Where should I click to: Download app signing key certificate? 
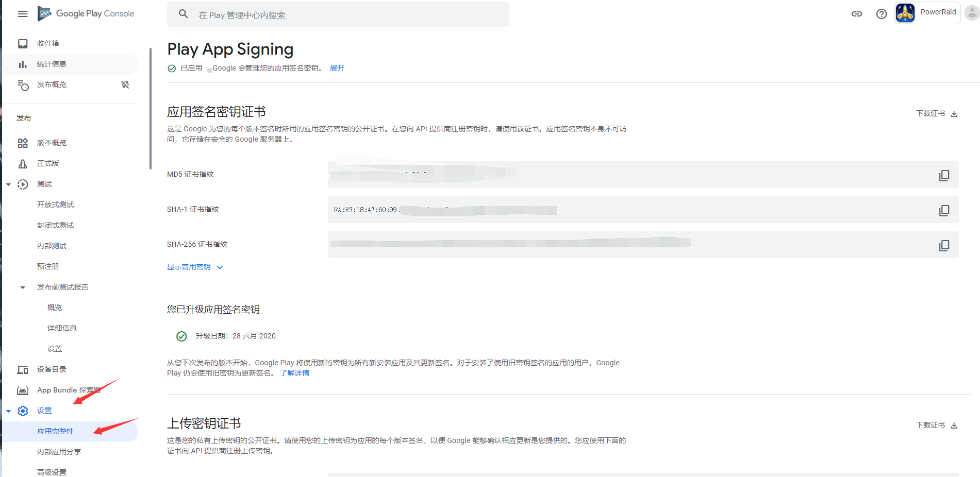(x=937, y=113)
